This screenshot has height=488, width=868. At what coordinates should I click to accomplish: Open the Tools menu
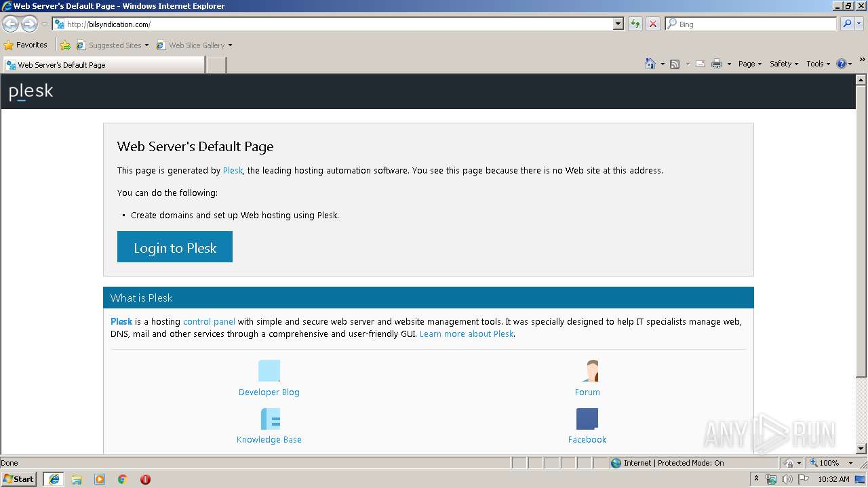(818, 64)
